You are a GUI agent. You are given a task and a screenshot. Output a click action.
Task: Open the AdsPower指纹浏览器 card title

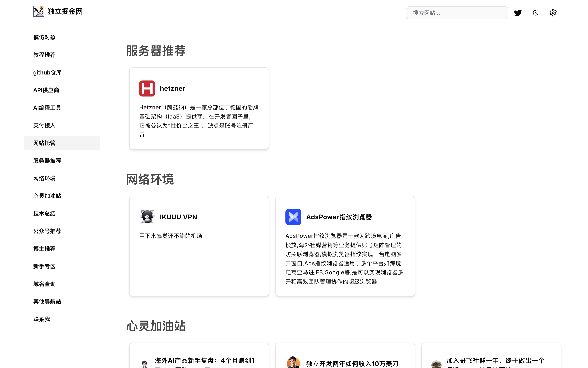click(339, 217)
